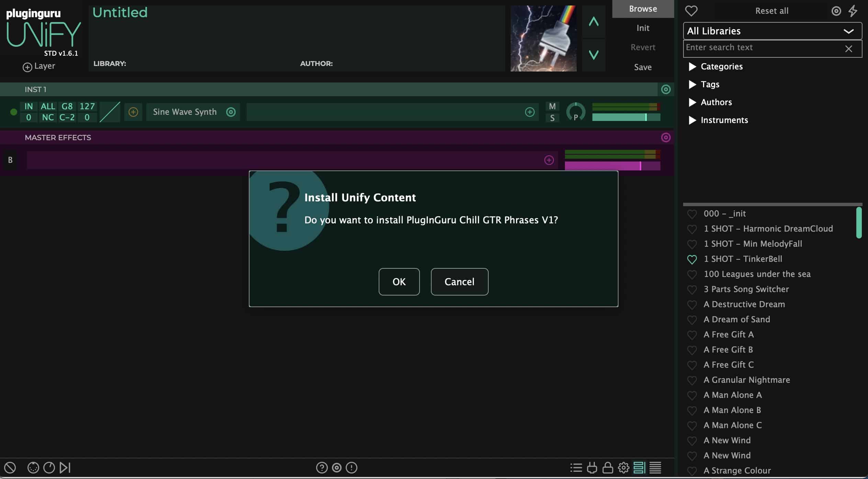Expand the Authors filter
The image size is (868, 479).
(711, 102)
